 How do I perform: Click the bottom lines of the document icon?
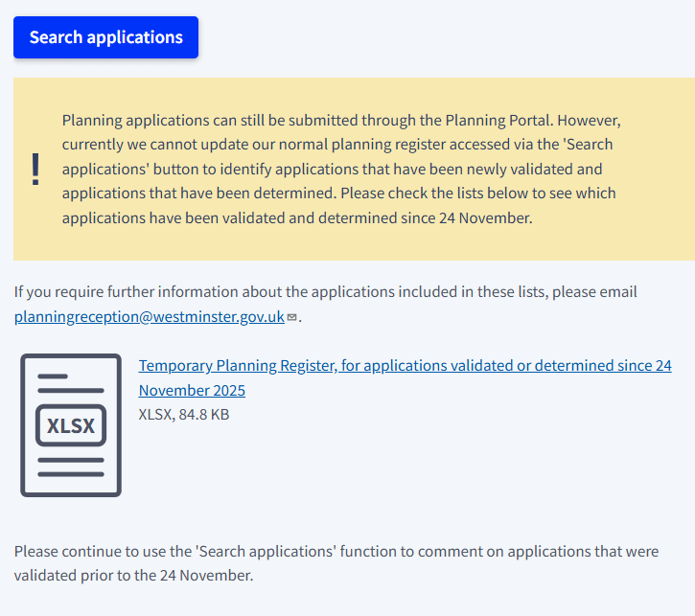tap(71, 468)
